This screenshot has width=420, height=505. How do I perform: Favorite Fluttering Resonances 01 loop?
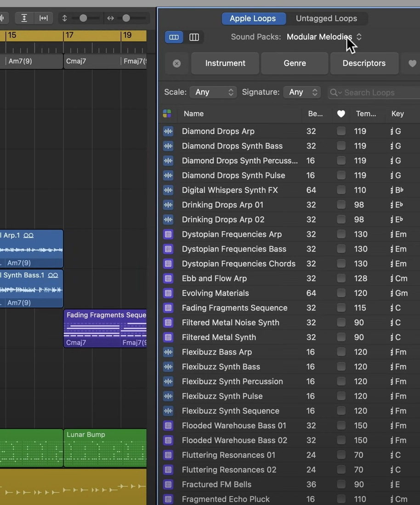[341, 455]
